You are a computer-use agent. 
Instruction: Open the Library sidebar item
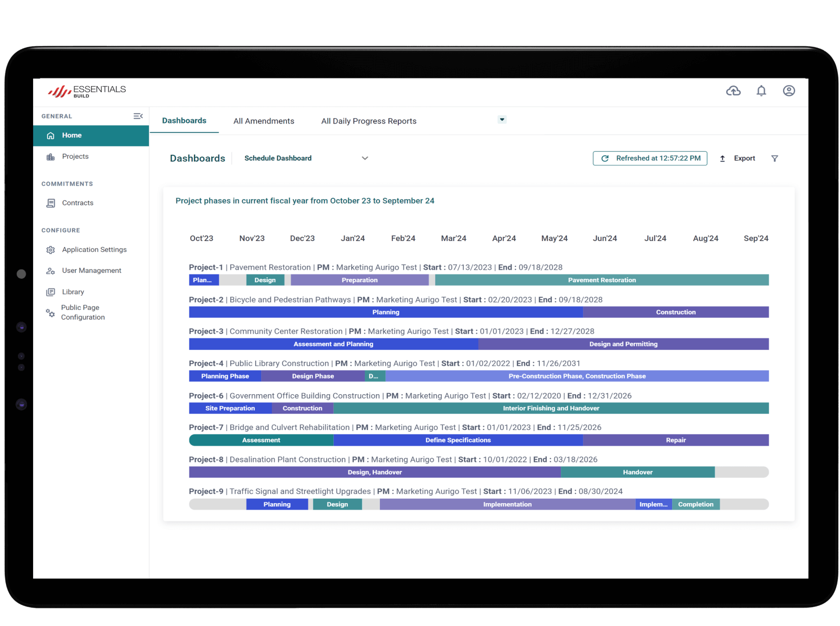tap(73, 292)
